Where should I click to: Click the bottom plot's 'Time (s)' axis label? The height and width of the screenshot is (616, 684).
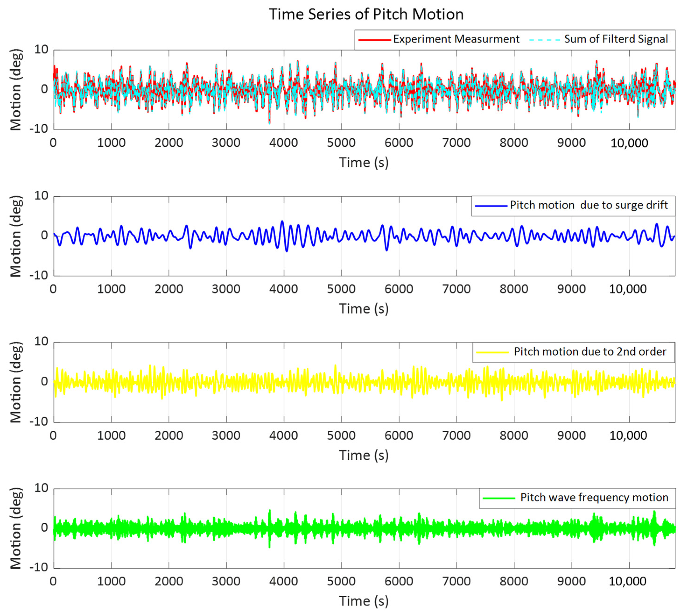364,602
